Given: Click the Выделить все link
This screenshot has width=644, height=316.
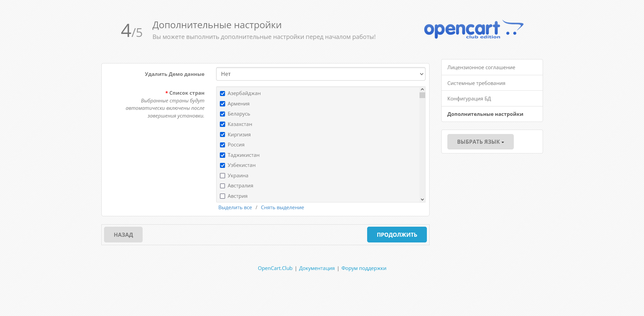Looking at the screenshot, I should click(235, 207).
